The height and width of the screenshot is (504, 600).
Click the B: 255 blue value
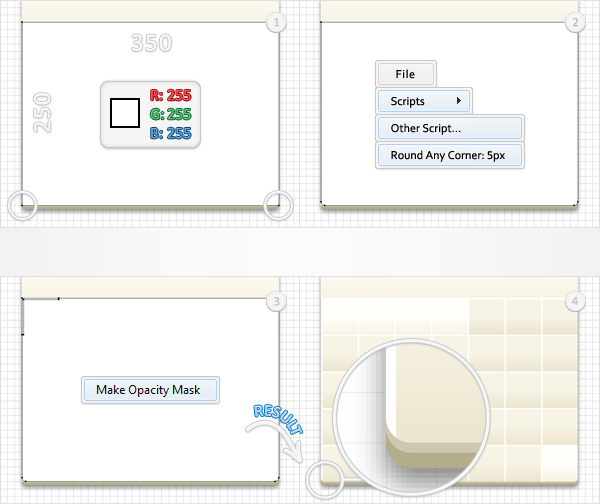point(171,133)
